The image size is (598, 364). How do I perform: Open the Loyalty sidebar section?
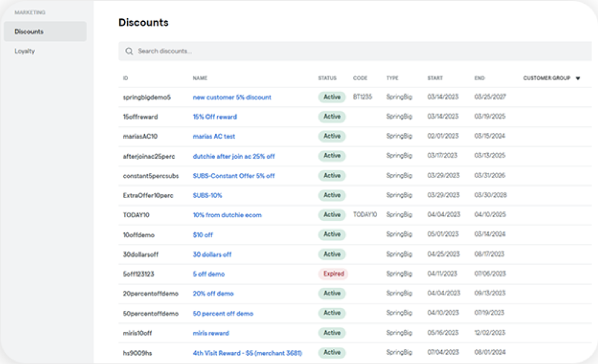click(25, 51)
